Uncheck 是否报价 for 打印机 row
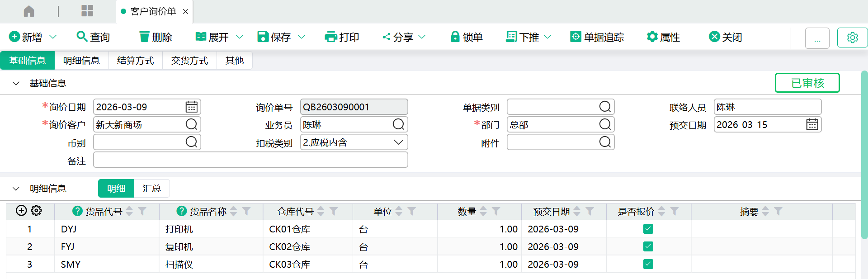 [648, 229]
